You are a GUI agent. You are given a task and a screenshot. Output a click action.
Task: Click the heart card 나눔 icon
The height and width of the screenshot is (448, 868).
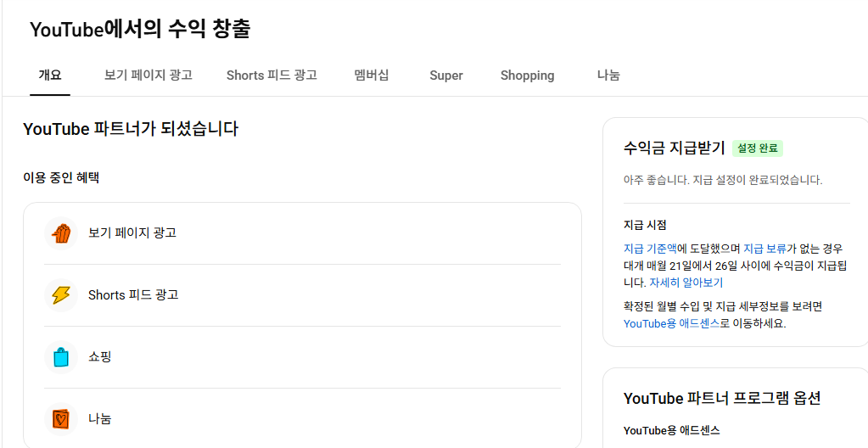[61, 419]
